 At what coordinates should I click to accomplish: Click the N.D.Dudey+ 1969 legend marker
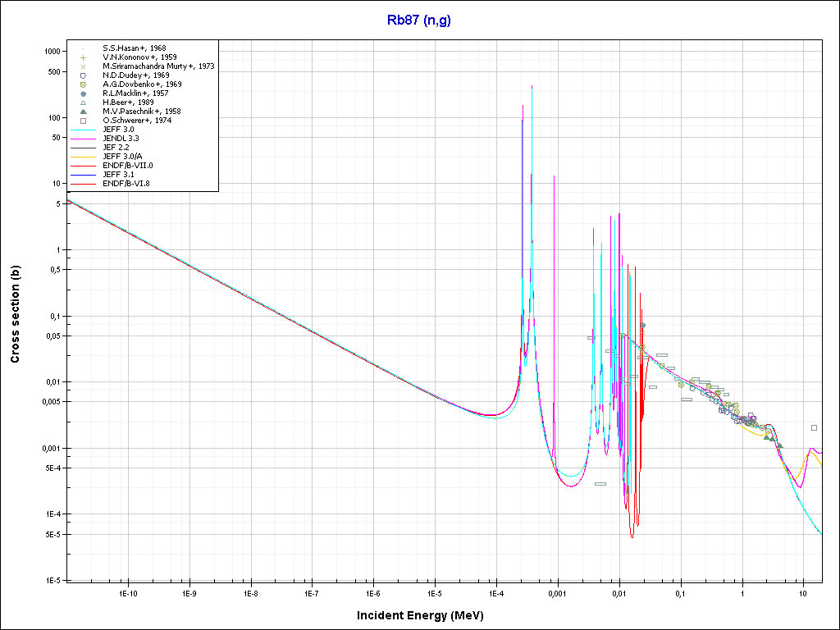84,75
